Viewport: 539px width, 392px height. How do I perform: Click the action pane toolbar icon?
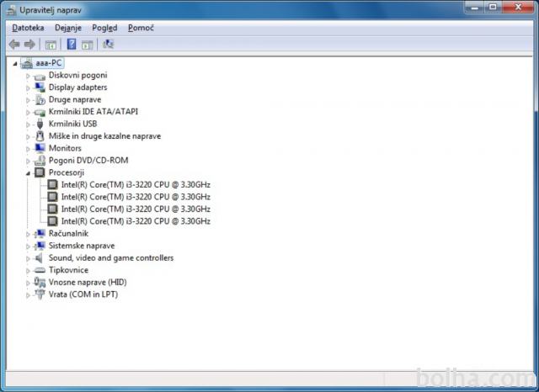click(x=88, y=44)
